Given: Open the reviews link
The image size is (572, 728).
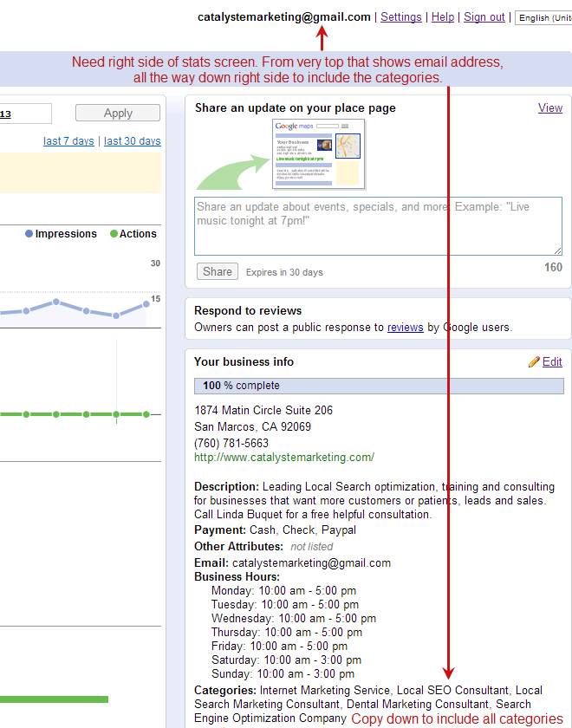Looking at the screenshot, I should [x=406, y=328].
